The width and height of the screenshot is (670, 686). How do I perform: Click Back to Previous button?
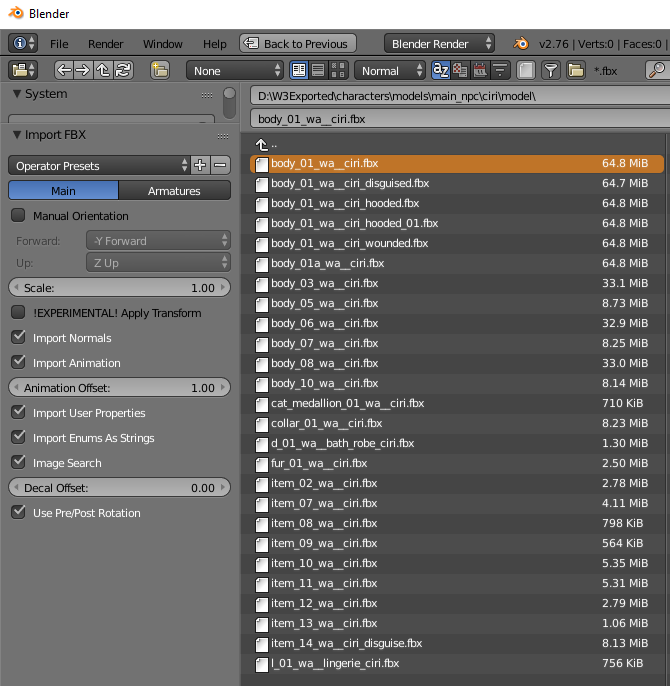pos(298,43)
